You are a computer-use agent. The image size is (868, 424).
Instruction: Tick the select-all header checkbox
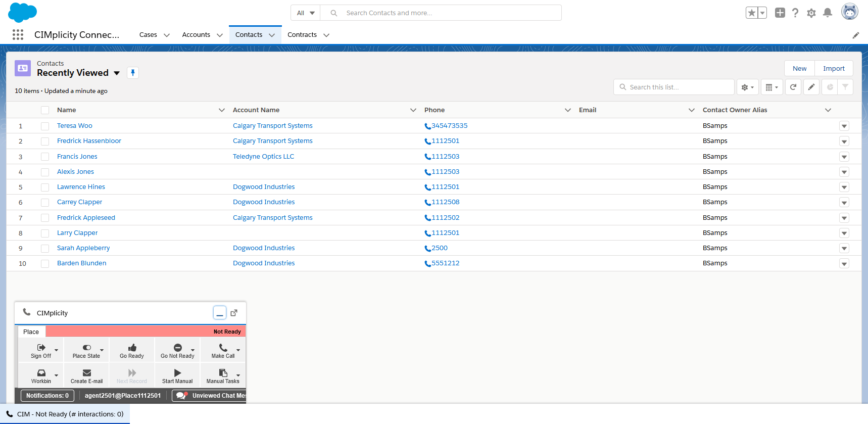[45, 110]
